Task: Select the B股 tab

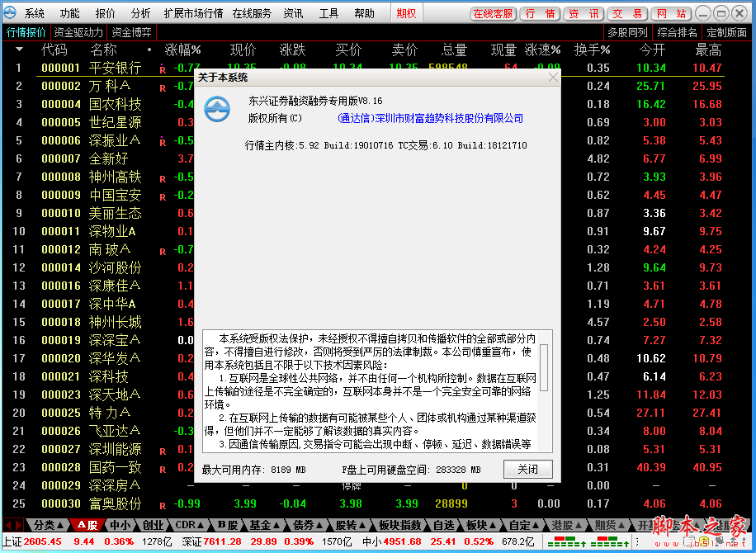Action: [x=228, y=525]
